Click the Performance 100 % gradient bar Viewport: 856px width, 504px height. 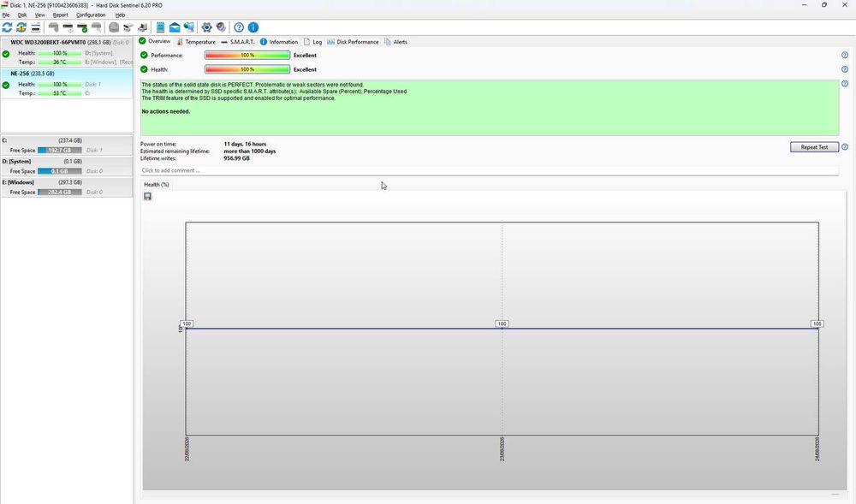[247, 55]
